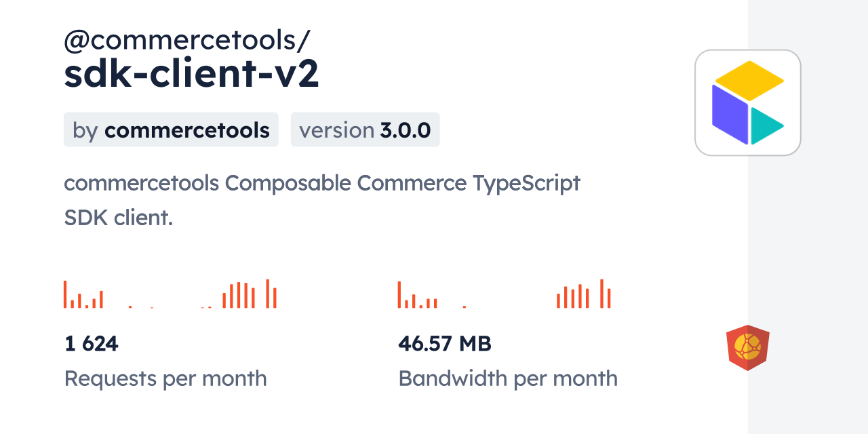Click the gray strip on the right edge
This screenshot has width=868, height=434.
tap(808, 217)
